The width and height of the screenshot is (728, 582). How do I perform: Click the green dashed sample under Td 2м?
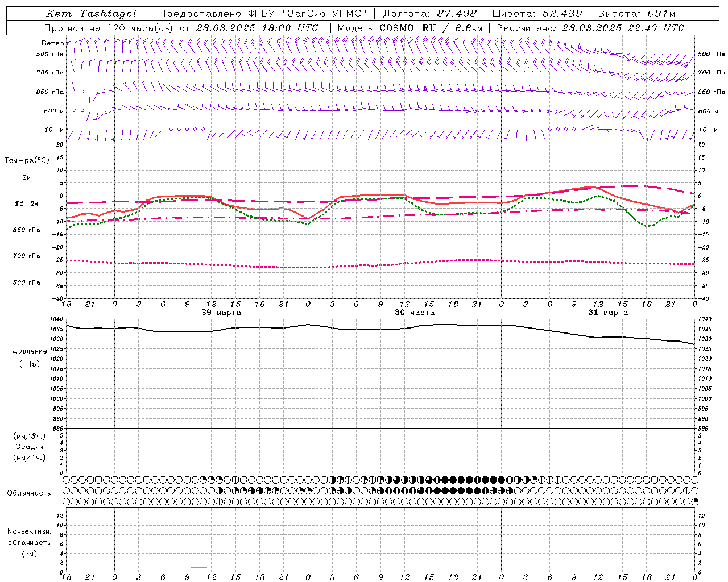(x=26, y=210)
